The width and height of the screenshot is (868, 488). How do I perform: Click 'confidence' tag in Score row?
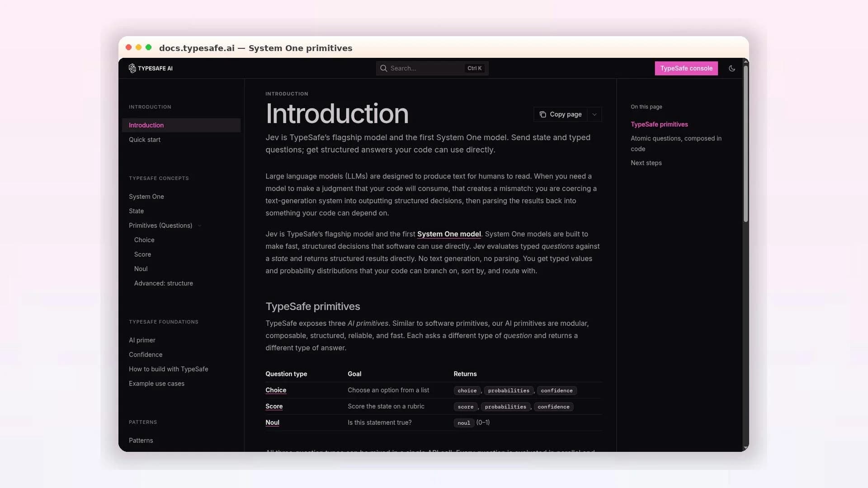tap(553, 407)
